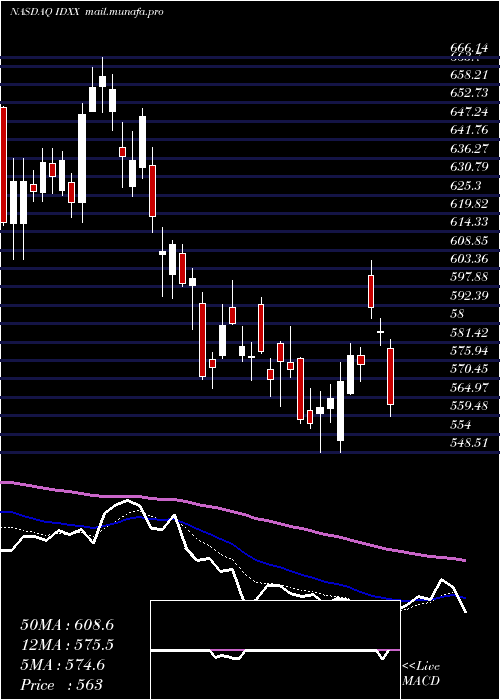Select the 619.82 price axis label
The width and height of the screenshot is (500, 700).
point(469,203)
